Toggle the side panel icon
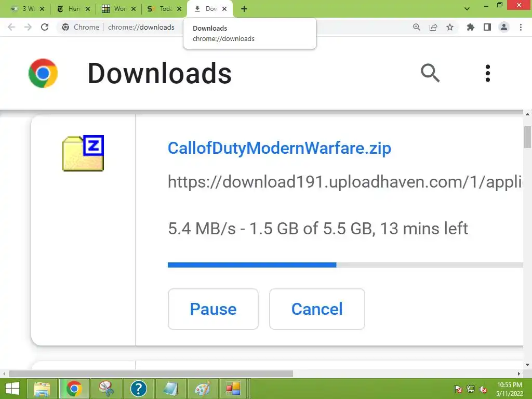 coord(487,27)
